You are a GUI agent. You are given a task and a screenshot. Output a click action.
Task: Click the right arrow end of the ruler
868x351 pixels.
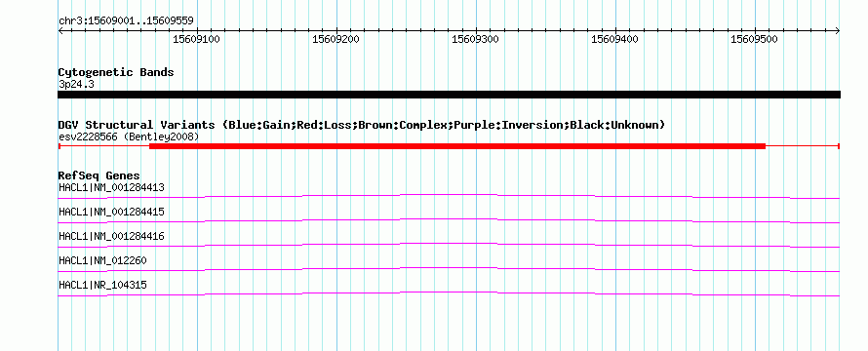pos(838,31)
